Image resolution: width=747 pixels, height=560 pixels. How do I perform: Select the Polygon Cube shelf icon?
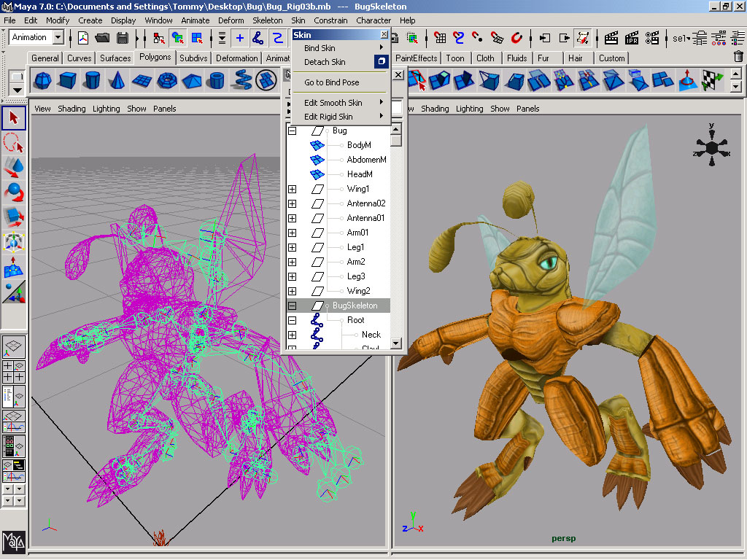coord(67,81)
